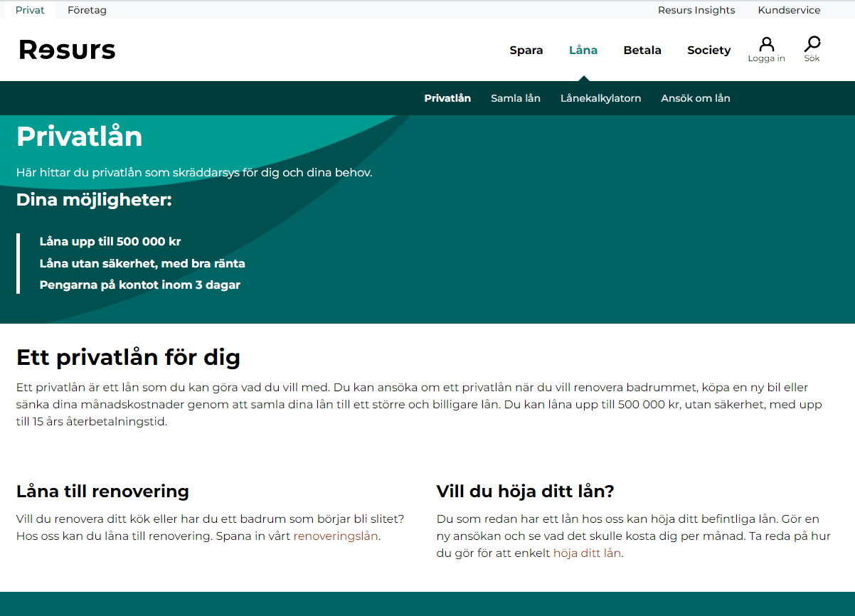This screenshot has width=855, height=616.
Task: Open Kundservice link
Action: [x=789, y=10]
